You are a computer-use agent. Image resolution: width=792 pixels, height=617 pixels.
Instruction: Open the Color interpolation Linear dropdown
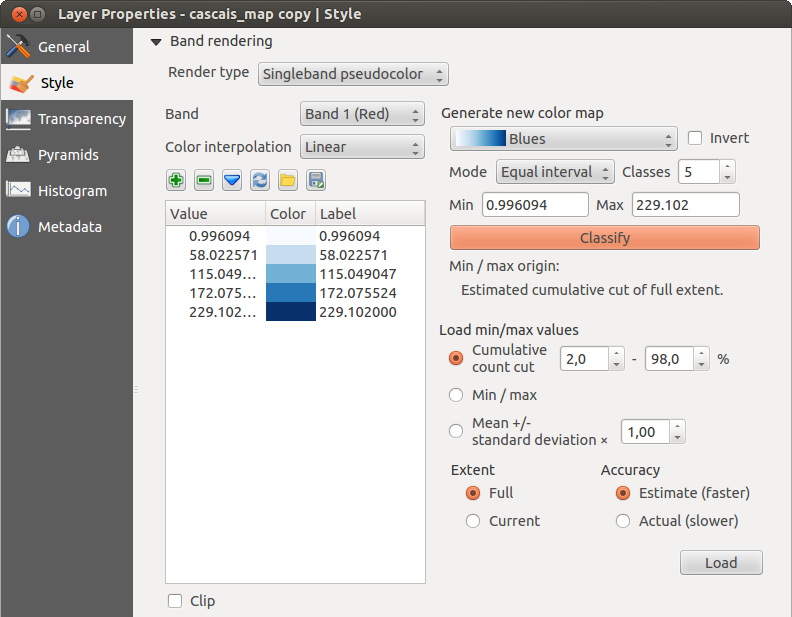362,147
